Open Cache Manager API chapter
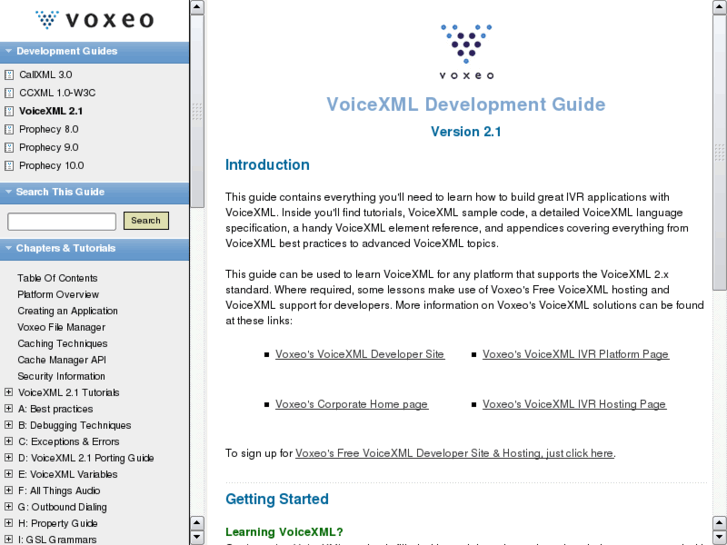 pyautogui.click(x=62, y=360)
